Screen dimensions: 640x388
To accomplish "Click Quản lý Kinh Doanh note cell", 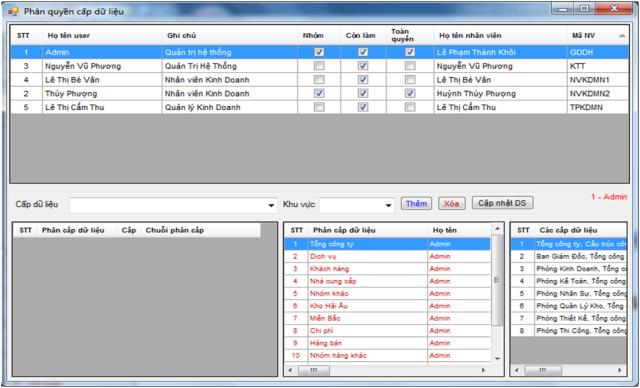I will tap(230, 107).
